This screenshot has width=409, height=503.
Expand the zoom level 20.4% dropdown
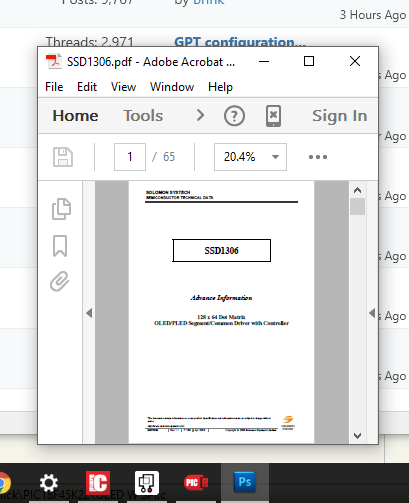(275, 157)
